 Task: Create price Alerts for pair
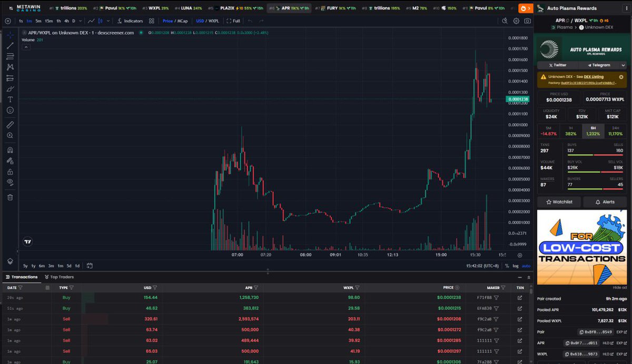(x=605, y=202)
